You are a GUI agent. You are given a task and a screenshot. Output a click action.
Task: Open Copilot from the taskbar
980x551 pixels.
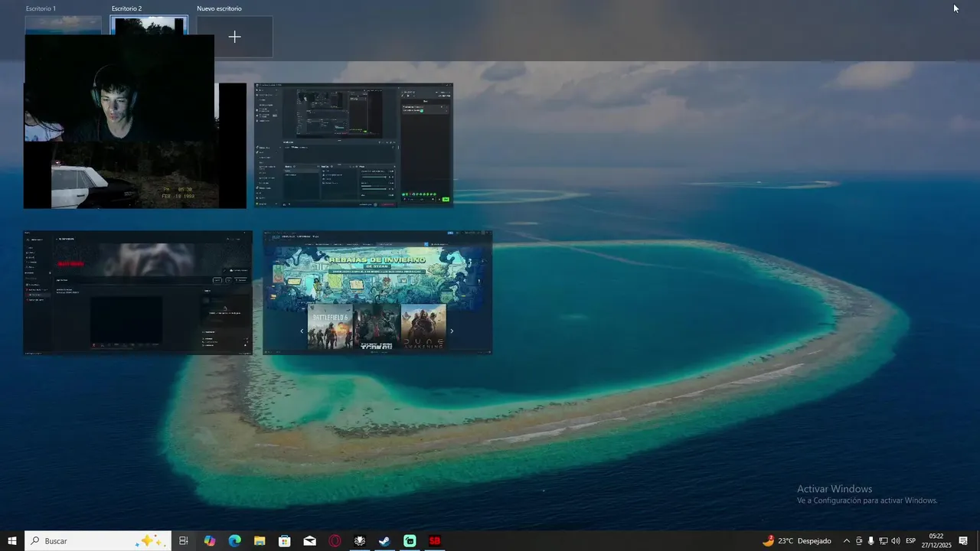(210, 541)
